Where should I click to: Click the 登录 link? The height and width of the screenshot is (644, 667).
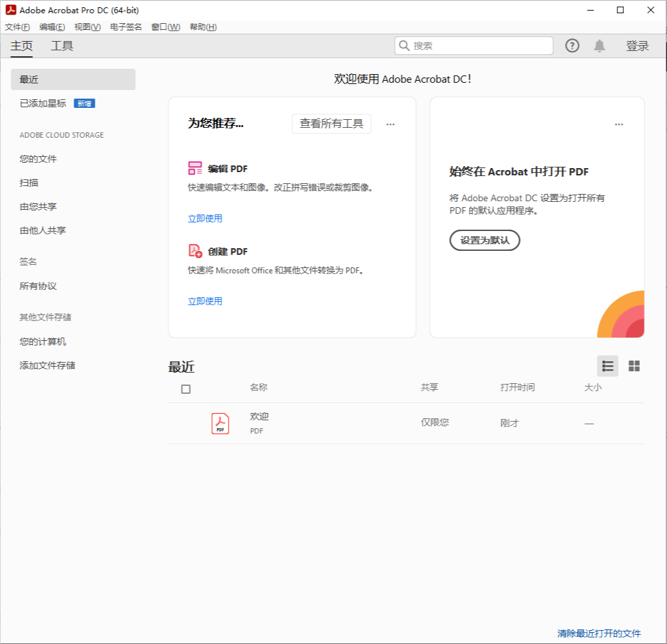pos(638,46)
